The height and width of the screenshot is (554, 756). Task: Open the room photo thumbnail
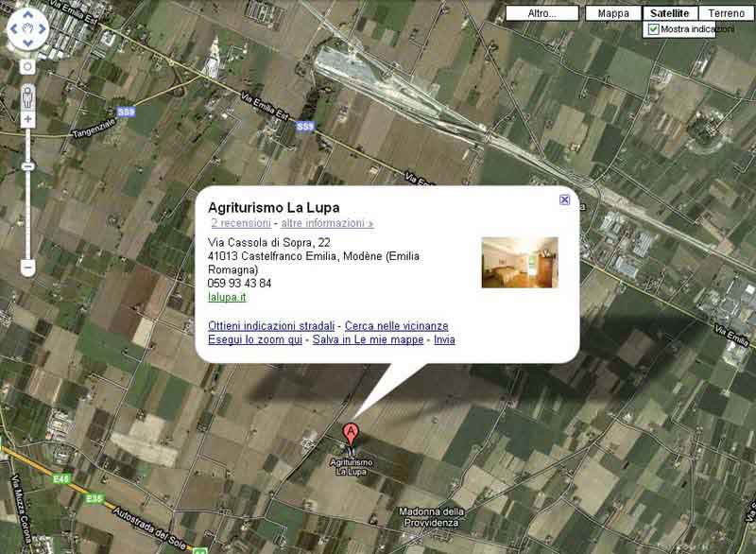pos(520,262)
